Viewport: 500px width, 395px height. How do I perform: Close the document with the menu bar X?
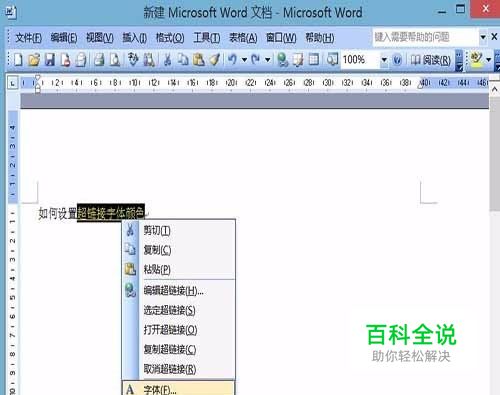(495, 37)
